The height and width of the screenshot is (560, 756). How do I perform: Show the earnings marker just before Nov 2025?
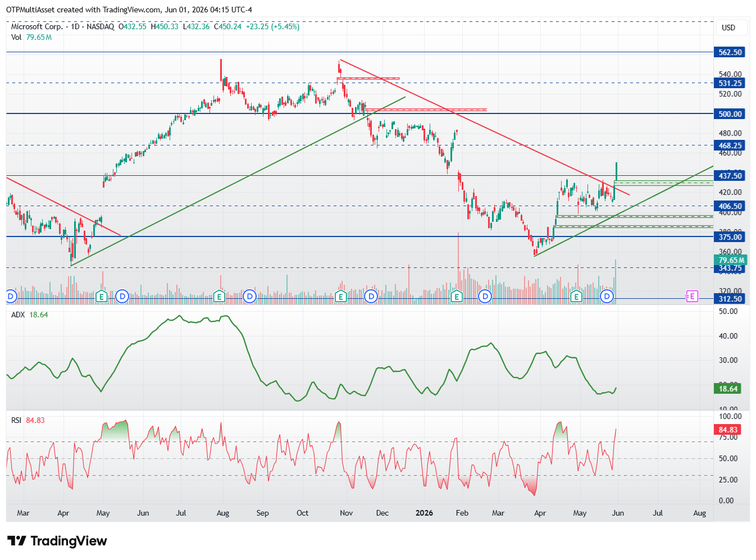340,296
